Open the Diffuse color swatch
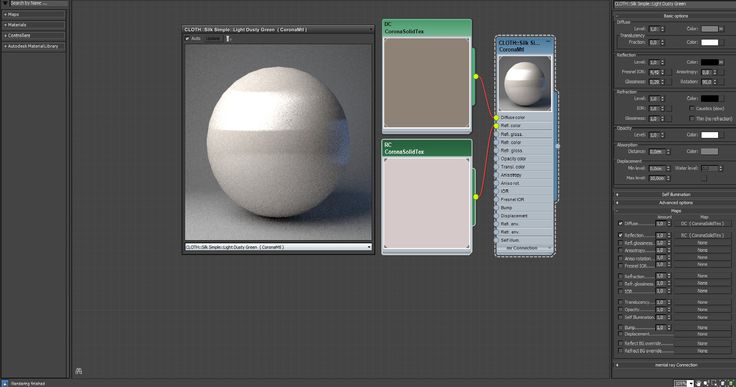The image size is (736, 387). tap(709, 29)
